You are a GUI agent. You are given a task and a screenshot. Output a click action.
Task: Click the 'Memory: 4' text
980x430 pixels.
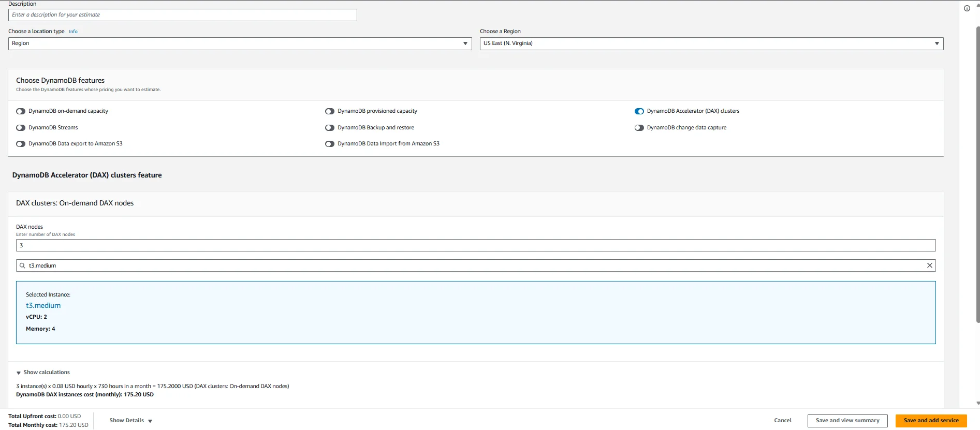40,329
